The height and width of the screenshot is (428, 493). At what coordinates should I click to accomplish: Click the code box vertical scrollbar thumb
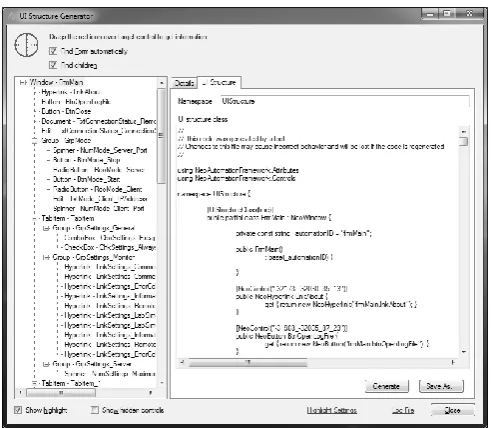click(463, 141)
